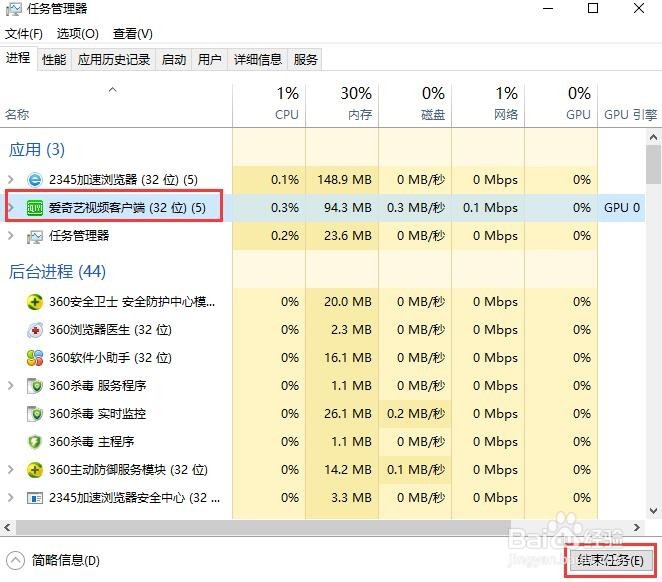Click the 360软件小助手 colorful icon
This screenshot has height=582, width=662.
tap(35, 358)
